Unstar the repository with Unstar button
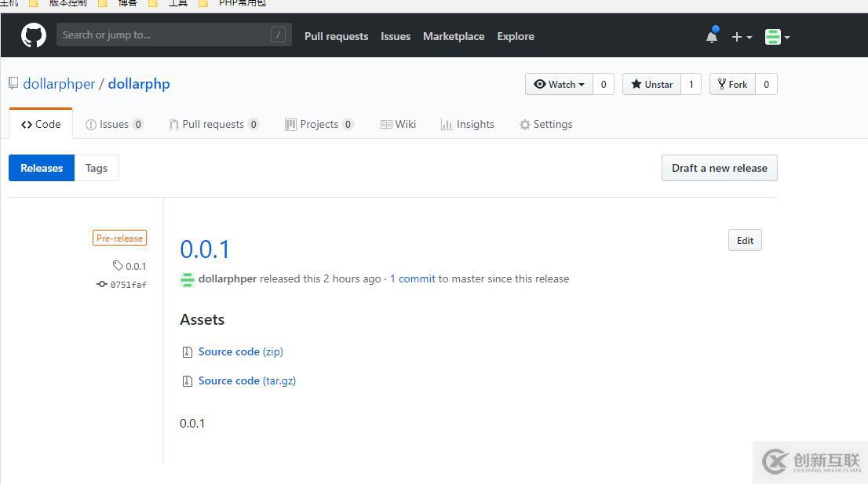This screenshot has height=484, width=868. pyautogui.click(x=651, y=84)
